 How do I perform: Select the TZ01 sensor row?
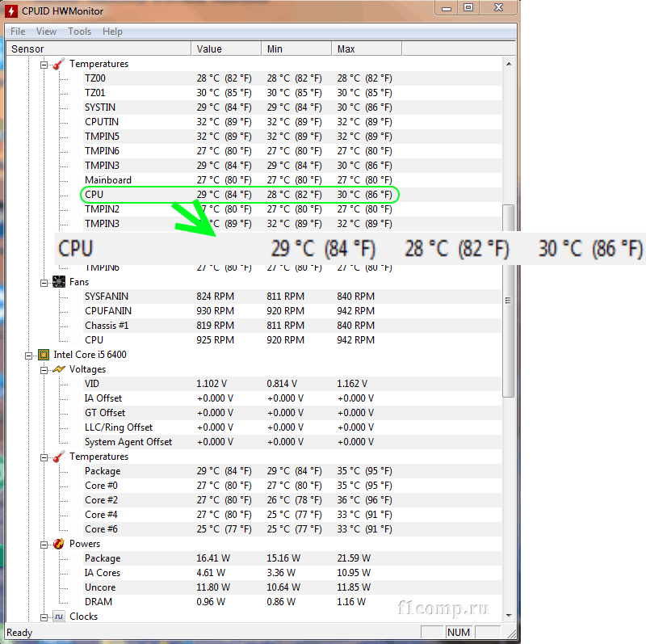click(x=292, y=93)
